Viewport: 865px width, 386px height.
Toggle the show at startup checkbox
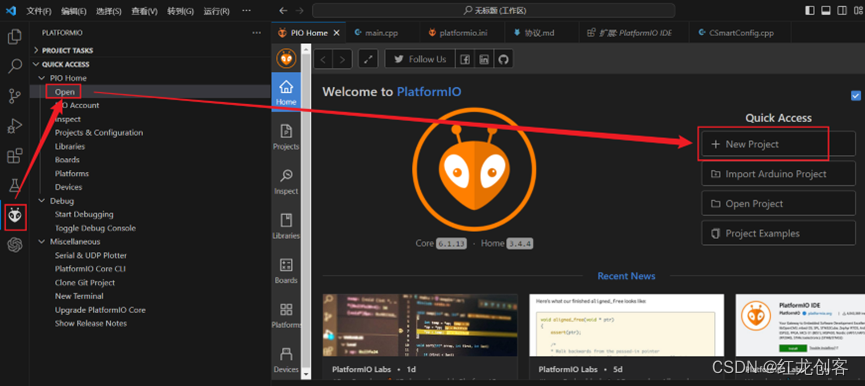pyautogui.click(x=856, y=96)
